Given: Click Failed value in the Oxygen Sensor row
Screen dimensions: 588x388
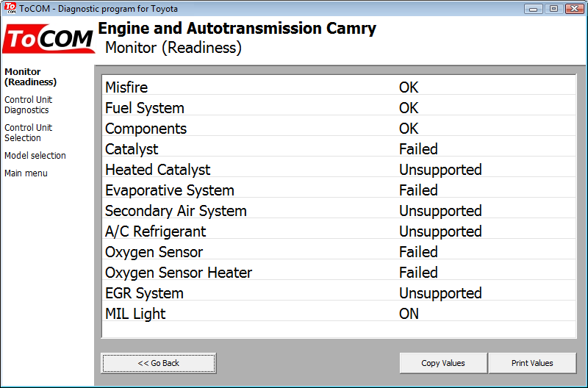Looking at the screenshot, I should coord(418,252).
